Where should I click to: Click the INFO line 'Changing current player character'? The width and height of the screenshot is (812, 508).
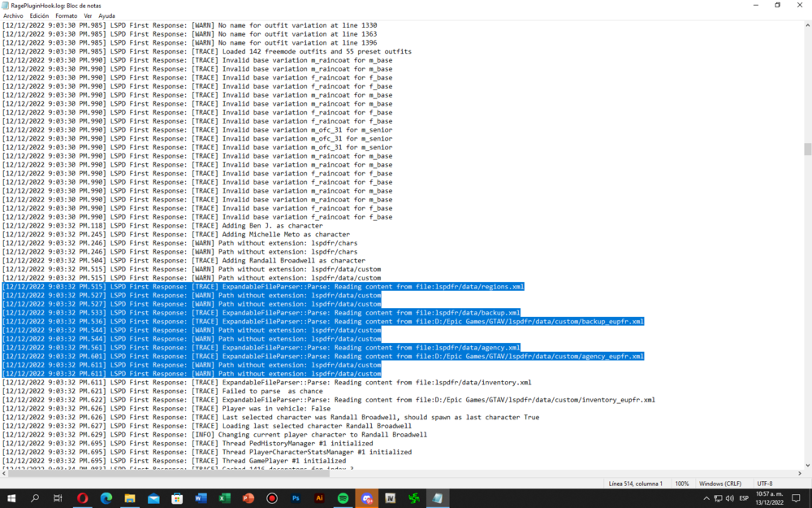215,435
